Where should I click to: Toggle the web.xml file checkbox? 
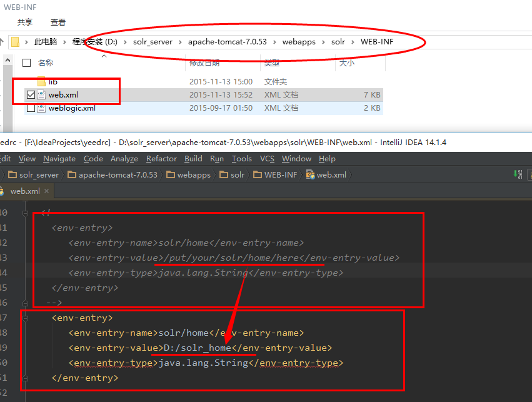tap(31, 94)
